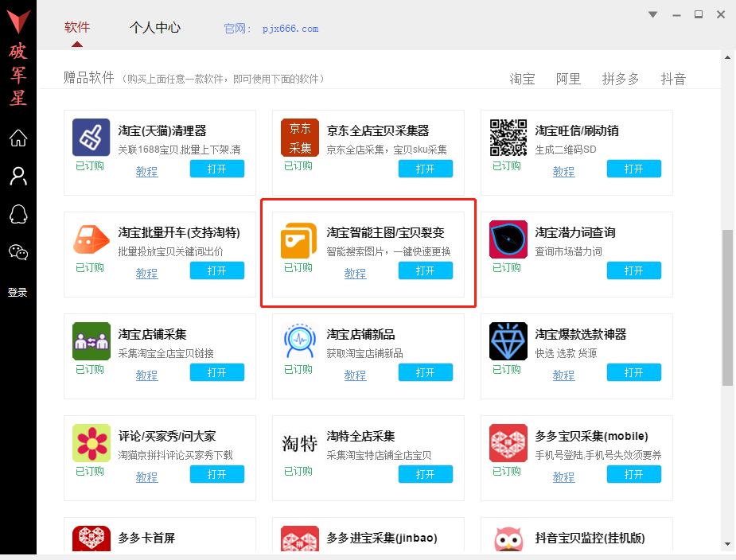Switch to the 软件 tab

[x=77, y=28]
